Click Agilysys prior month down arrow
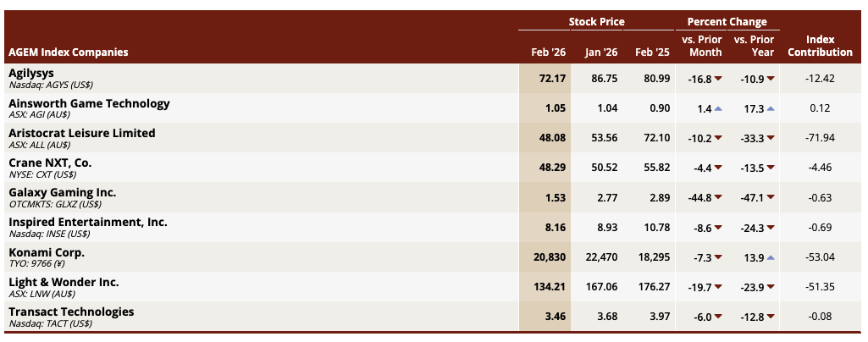Viewport: 868px width, 342px height. [x=718, y=79]
